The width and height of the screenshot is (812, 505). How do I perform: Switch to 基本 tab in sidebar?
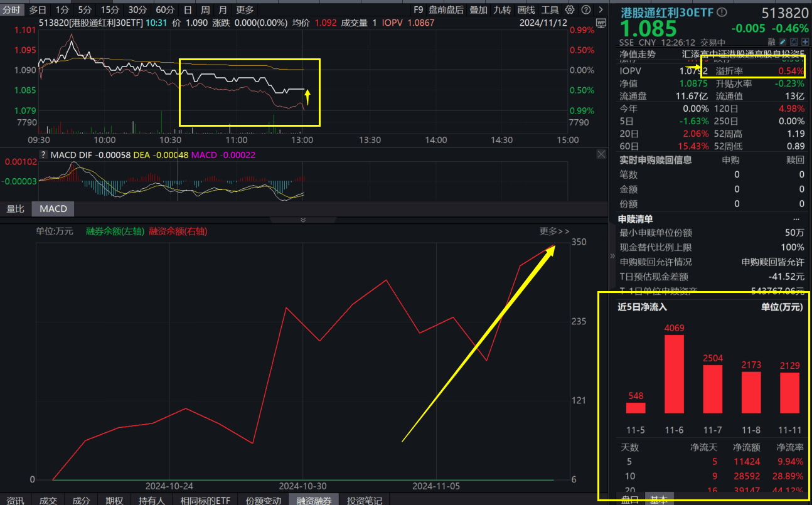click(x=658, y=499)
